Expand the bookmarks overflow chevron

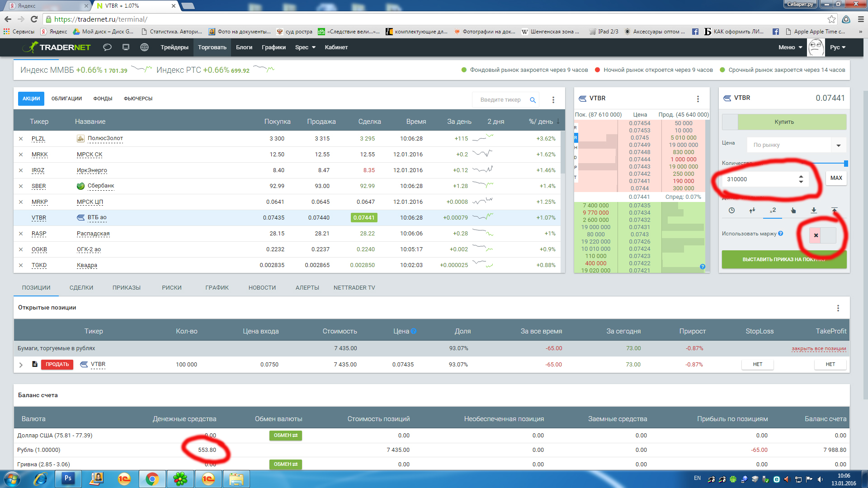pyautogui.click(x=860, y=32)
